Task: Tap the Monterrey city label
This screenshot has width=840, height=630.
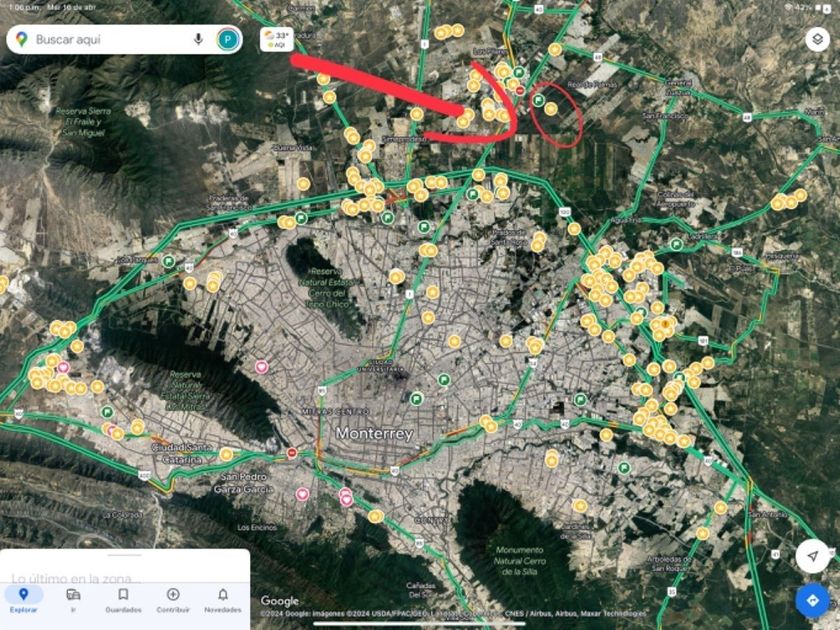Action: tap(374, 433)
